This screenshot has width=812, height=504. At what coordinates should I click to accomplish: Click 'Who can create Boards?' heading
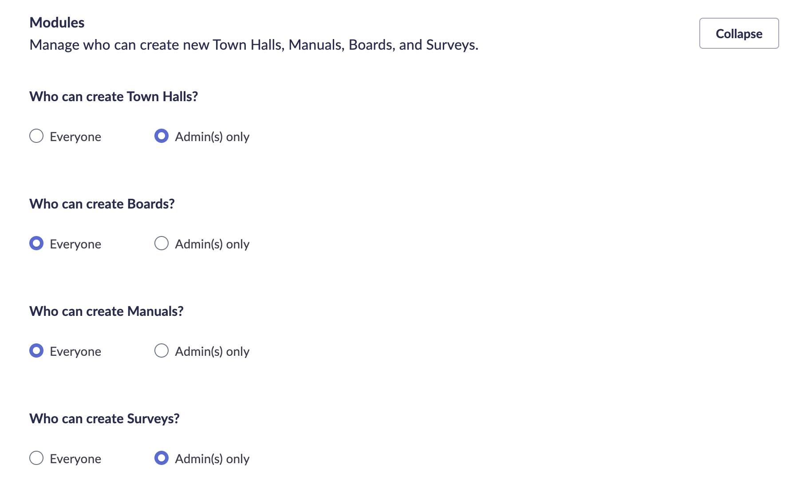click(x=102, y=204)
